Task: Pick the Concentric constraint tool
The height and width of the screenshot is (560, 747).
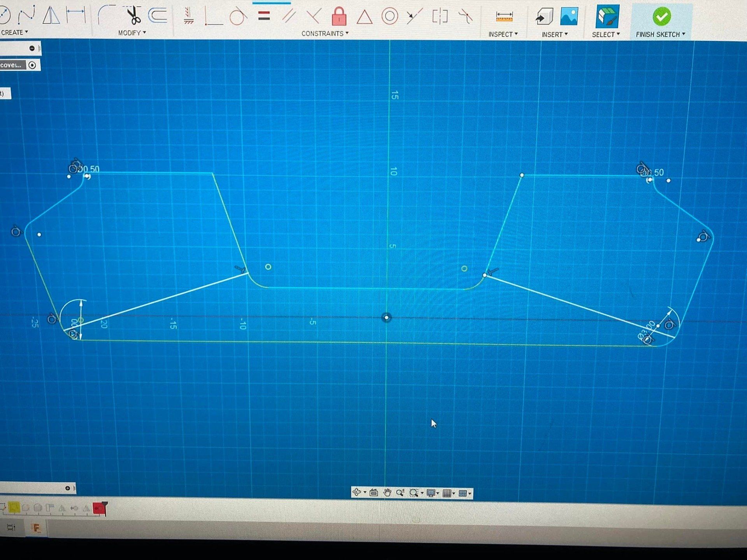Action: tap(389, 16)
